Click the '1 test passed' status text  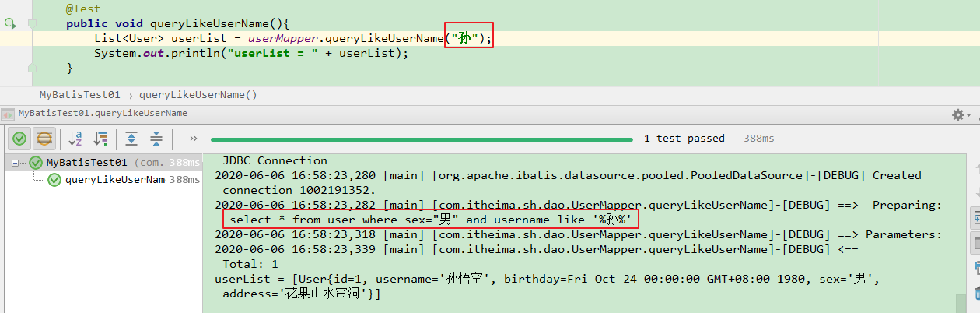(684, 139)
